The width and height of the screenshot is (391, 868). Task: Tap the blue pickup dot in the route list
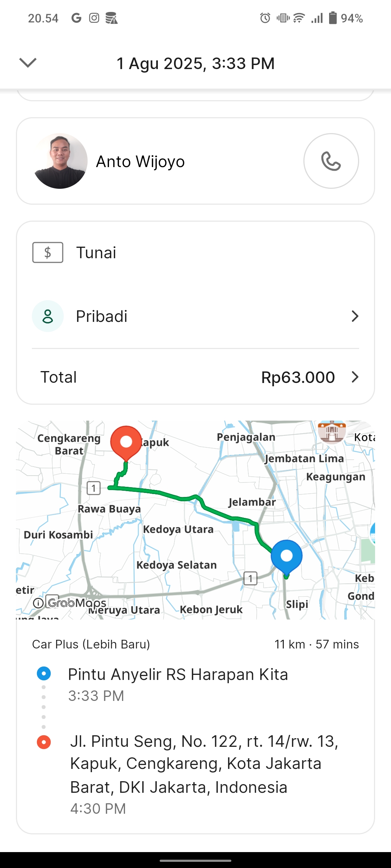pyautogui.click(x=44, y=673)
